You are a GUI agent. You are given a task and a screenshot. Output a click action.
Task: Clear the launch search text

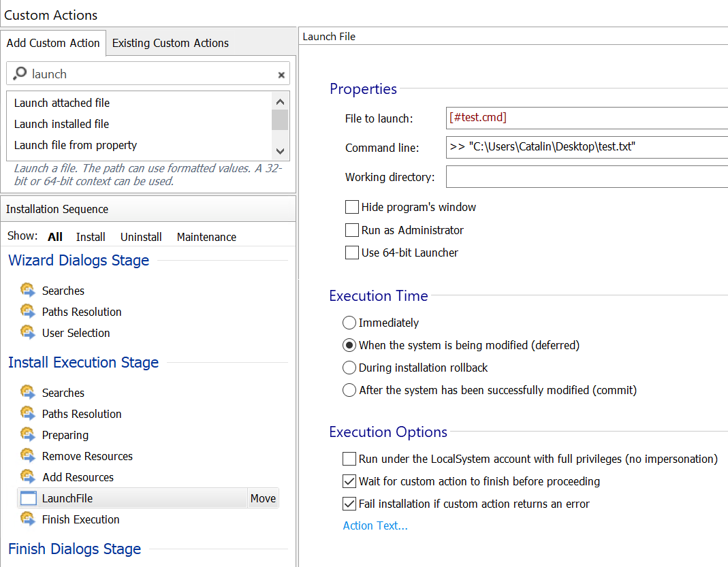(281, 74)
